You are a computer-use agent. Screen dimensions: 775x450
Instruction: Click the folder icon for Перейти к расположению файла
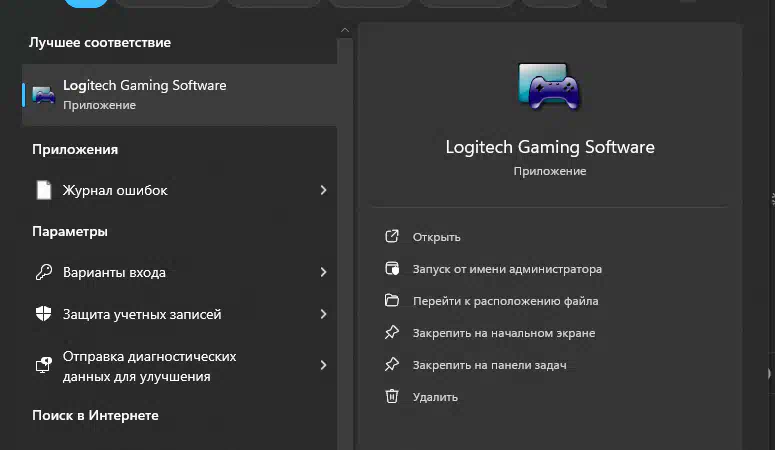pos(392,300)
